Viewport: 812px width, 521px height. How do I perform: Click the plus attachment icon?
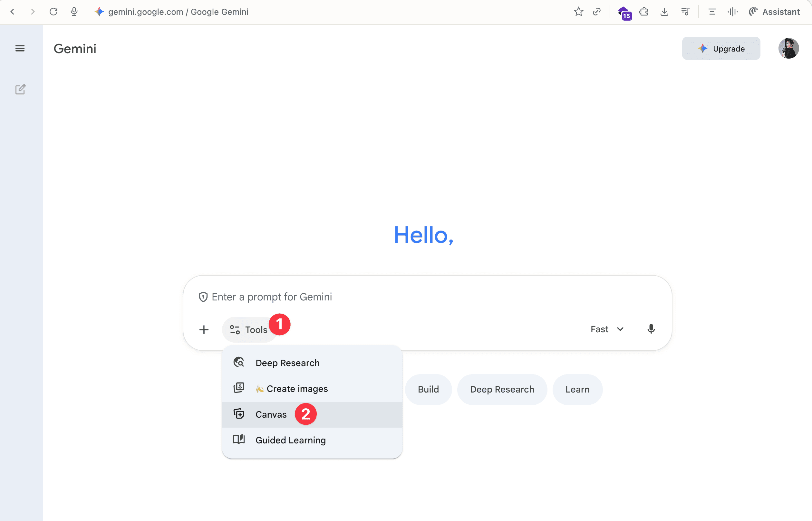(x=204, y=329)
